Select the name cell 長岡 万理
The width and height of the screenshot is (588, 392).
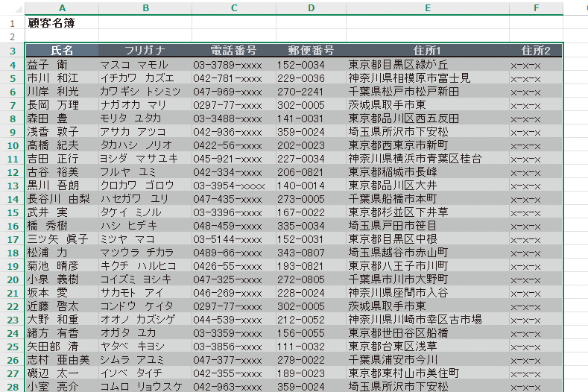pos(62,105)
